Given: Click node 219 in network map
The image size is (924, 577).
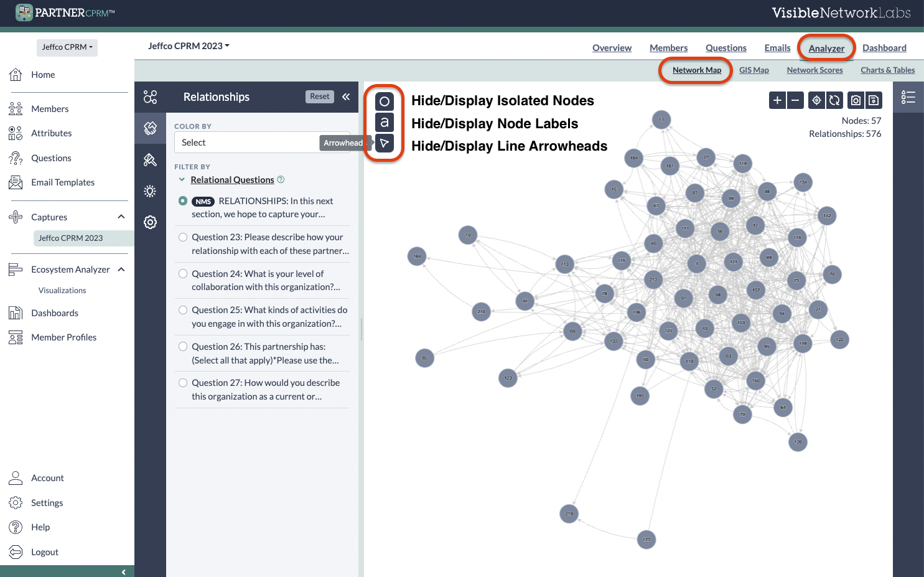Looking at the screenshot, I should pos(569,514).
